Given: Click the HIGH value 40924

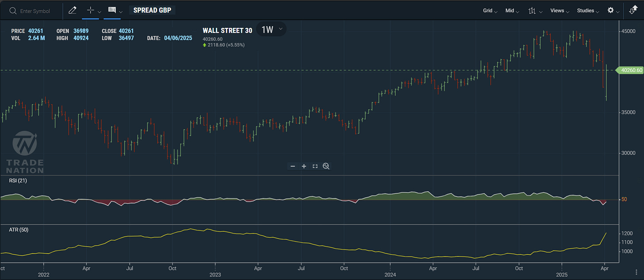Looking at the screenshot, I should [x=81, y=38].
